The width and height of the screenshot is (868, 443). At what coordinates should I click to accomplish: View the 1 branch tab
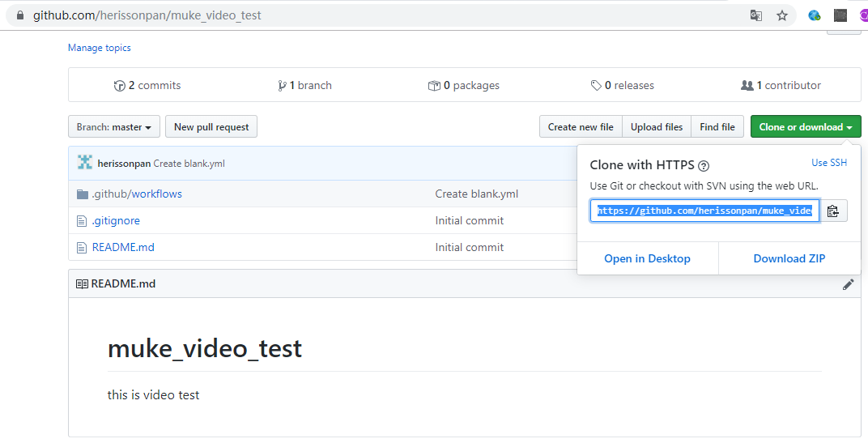304,86
